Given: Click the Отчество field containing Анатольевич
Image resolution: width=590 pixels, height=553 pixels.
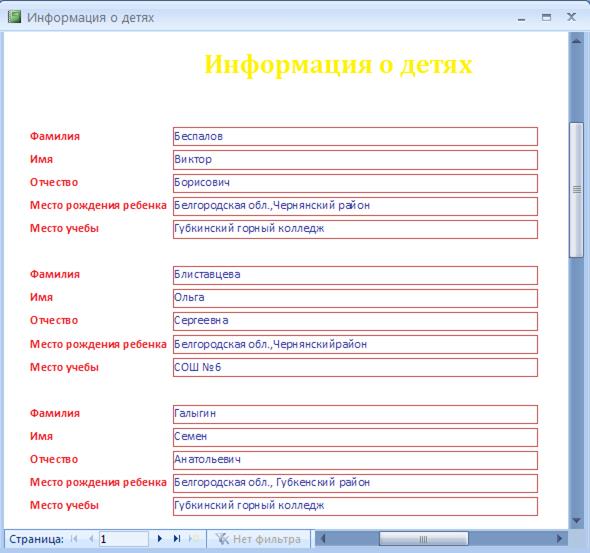Looking at the screenshot, I should [355, 460].
